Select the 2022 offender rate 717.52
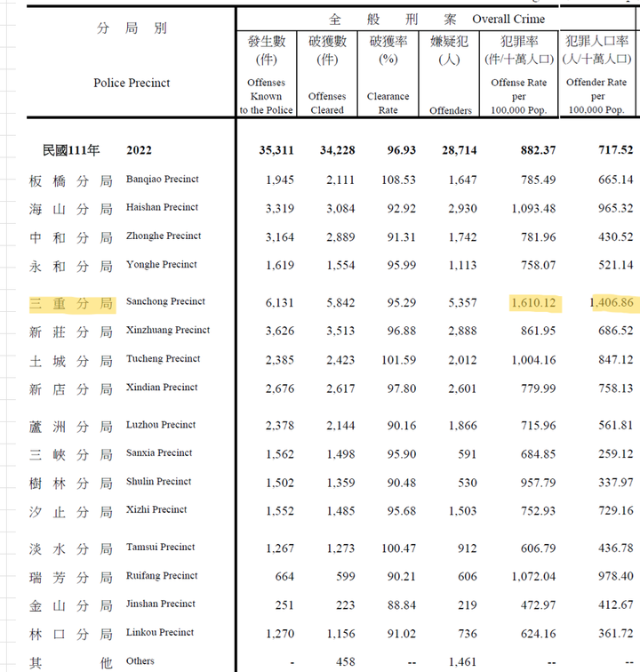 coord(616,150)
